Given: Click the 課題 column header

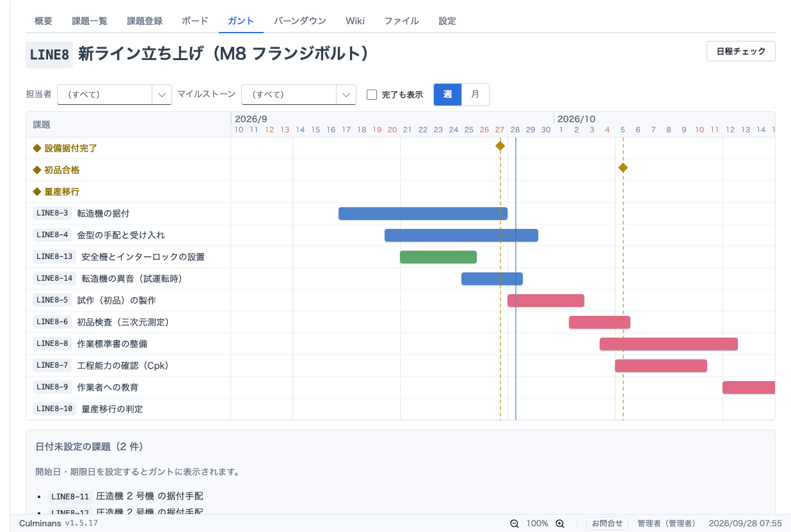Looking at the screenshot, I should pos(42,125).
